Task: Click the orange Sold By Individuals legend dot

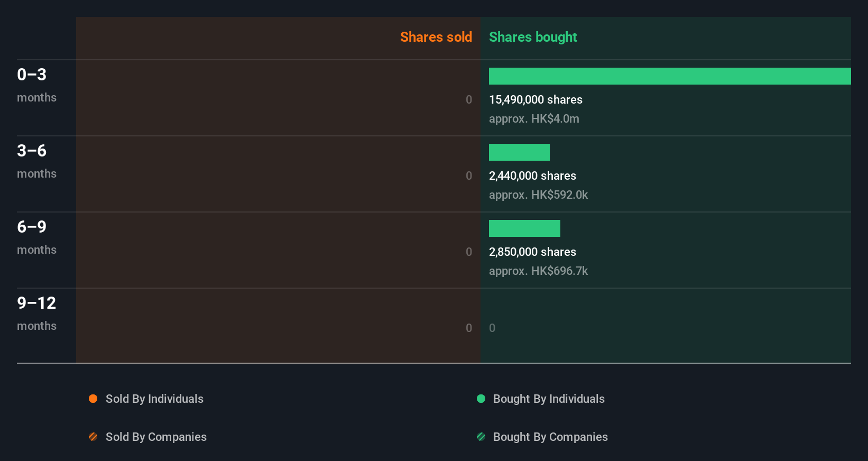Action: (x=93, y=399)
